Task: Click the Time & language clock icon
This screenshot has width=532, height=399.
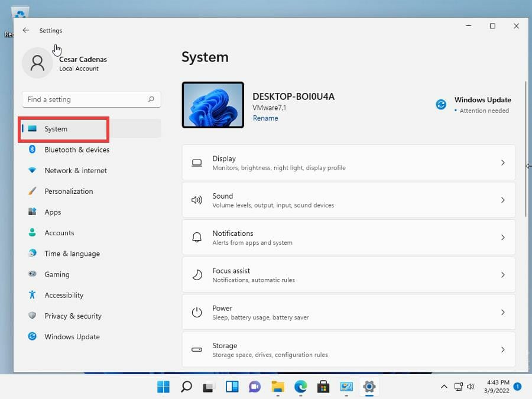Action: [33, 254]
